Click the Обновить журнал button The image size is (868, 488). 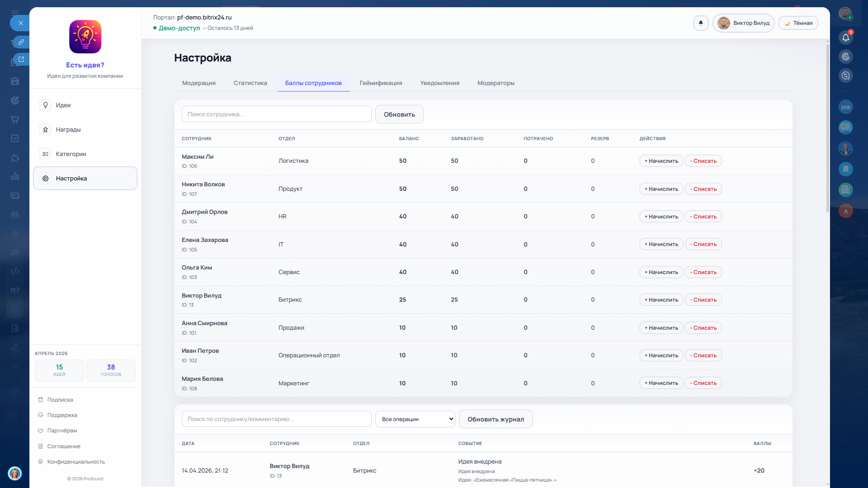click(495, 419)
